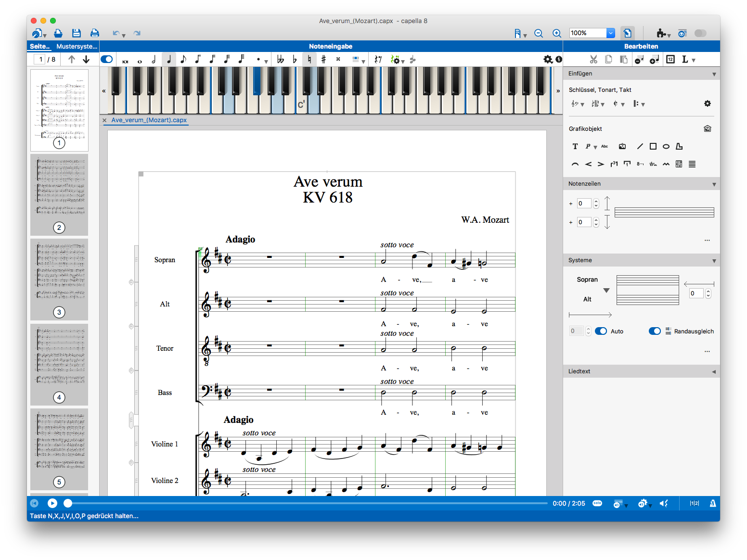This screenshot has height=560, width=747.
Task: Click the open file tray icon
Action: click(58, 33)
